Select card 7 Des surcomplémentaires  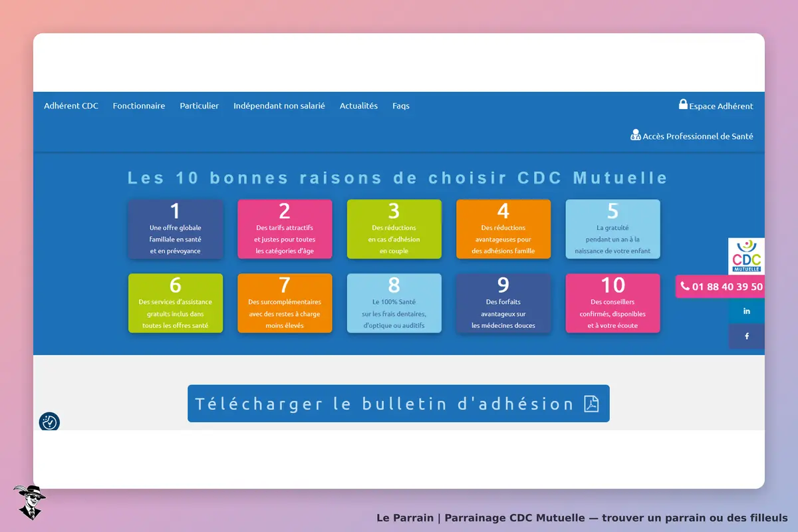285,303
